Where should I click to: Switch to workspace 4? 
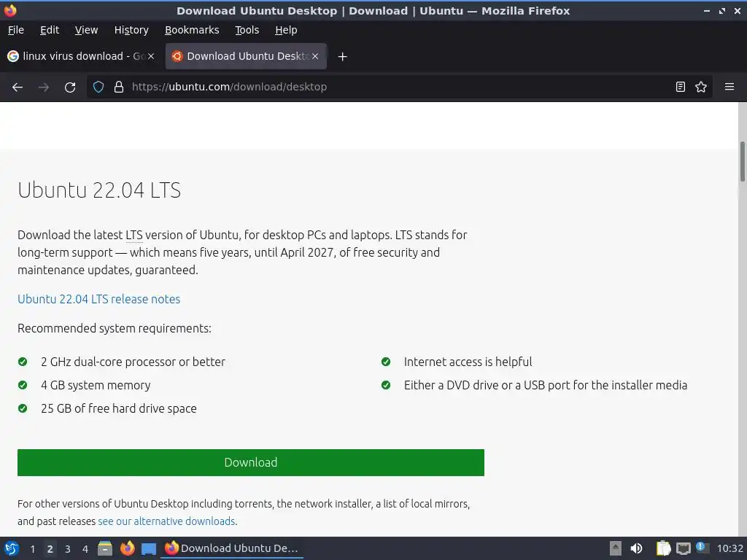click(85, 549)
